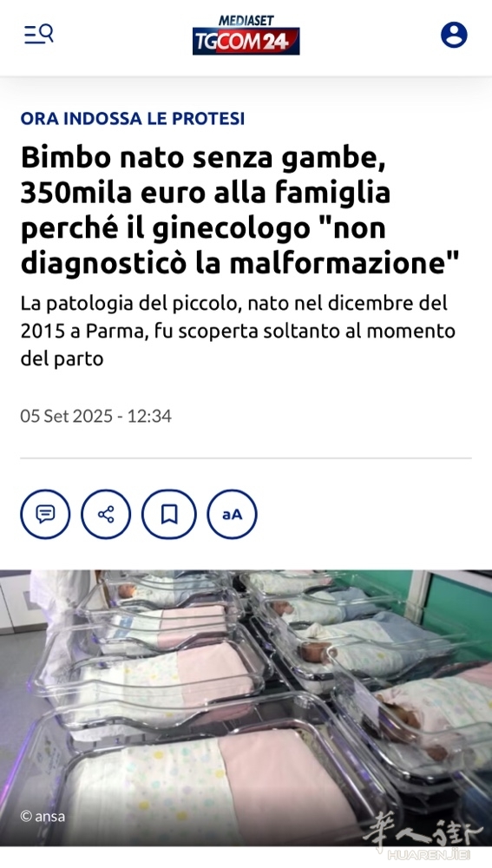The image size is (492, 868).
Task: Click the 05 Set 2025 publication date
Action: pos(95,416)
